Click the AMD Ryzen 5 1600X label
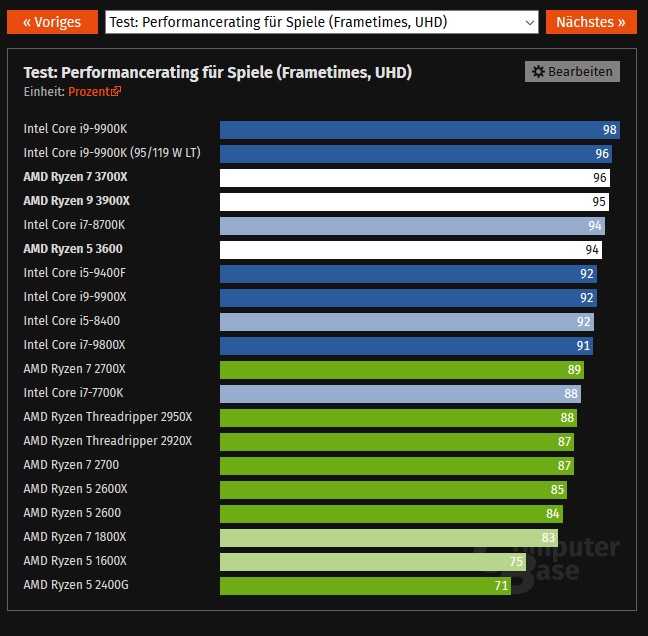648x636 pixels. 75,560
